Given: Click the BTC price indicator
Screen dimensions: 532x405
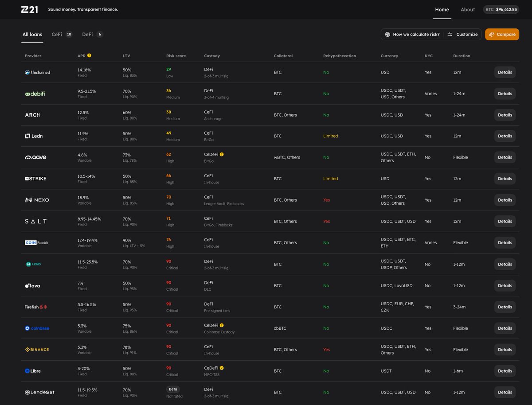Looking at the screenshot, I should (x=501, y=9).
